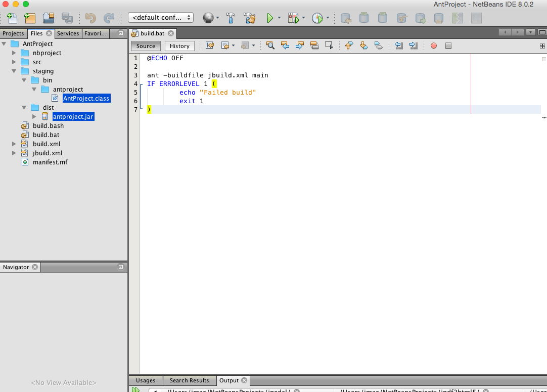
Task: Open Project using the folder icon
Action: (49, 18)
